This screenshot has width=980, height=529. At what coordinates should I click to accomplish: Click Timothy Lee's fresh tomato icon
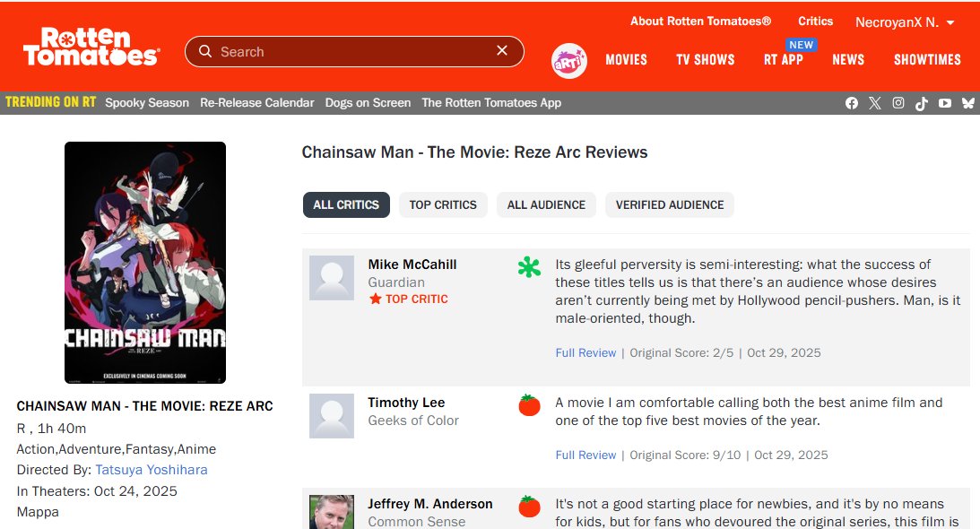tap(529, 405)
